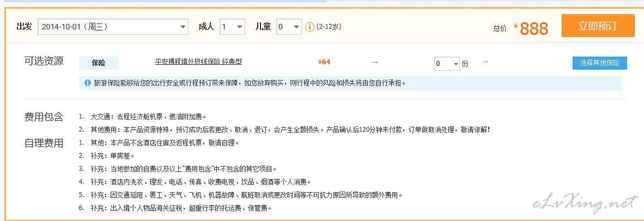Click the 总价 label
This screenshot has height=221, width=644.
[500, 28]
